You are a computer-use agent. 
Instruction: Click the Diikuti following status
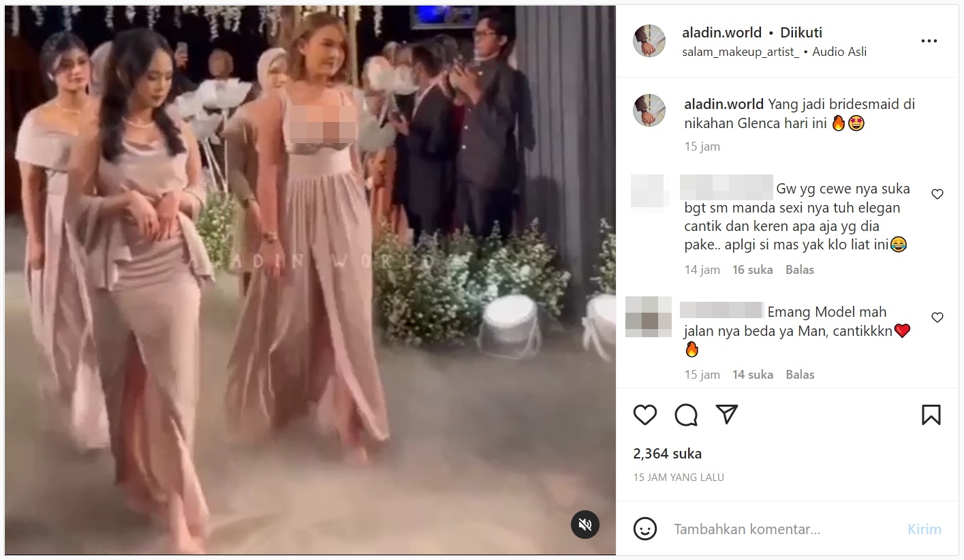(x=801, y=33)
